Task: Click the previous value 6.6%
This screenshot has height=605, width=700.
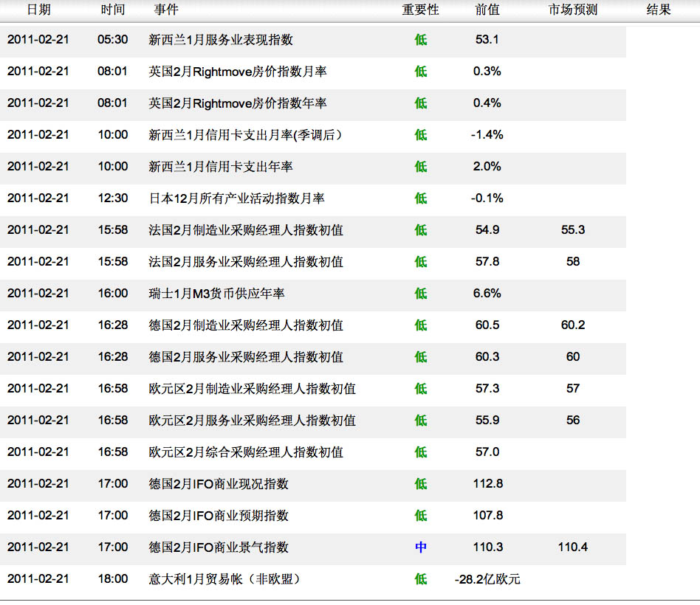Action: pyautogui.click(x=487, y=293)
